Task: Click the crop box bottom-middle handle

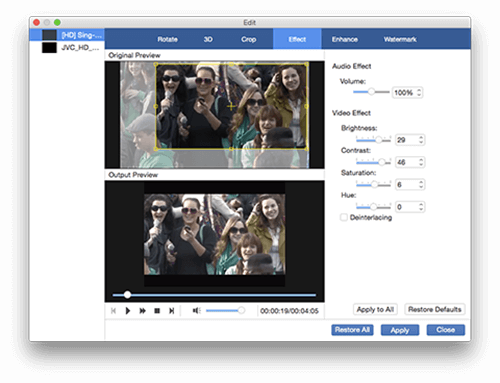Action: (231, 149)
